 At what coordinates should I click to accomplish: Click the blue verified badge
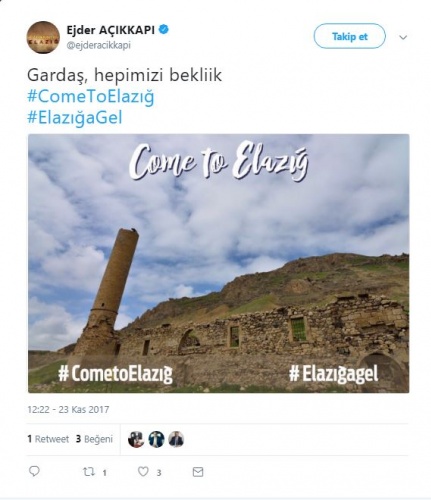click(163, 30)
